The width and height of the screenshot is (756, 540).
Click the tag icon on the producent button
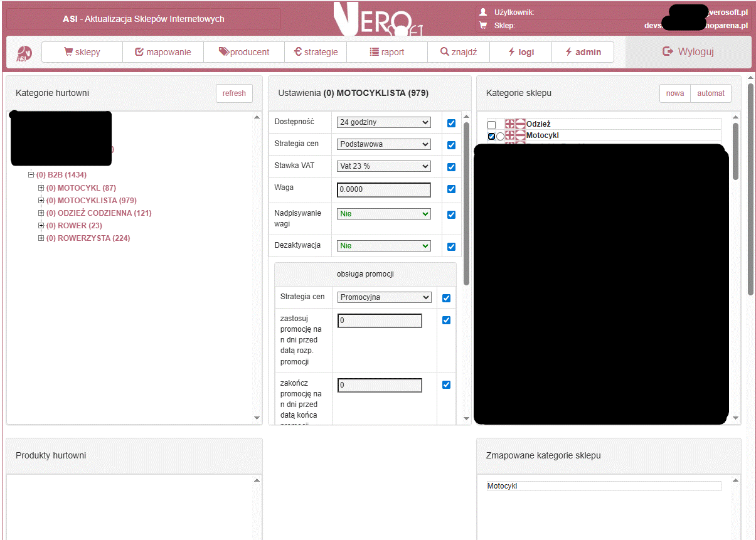[223, 51]
